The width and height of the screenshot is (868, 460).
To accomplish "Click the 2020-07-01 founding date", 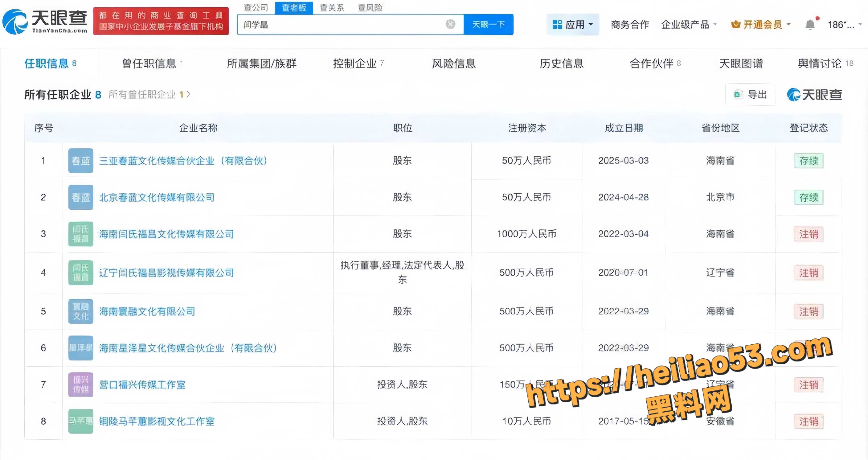I will click(x=623, y=272).
